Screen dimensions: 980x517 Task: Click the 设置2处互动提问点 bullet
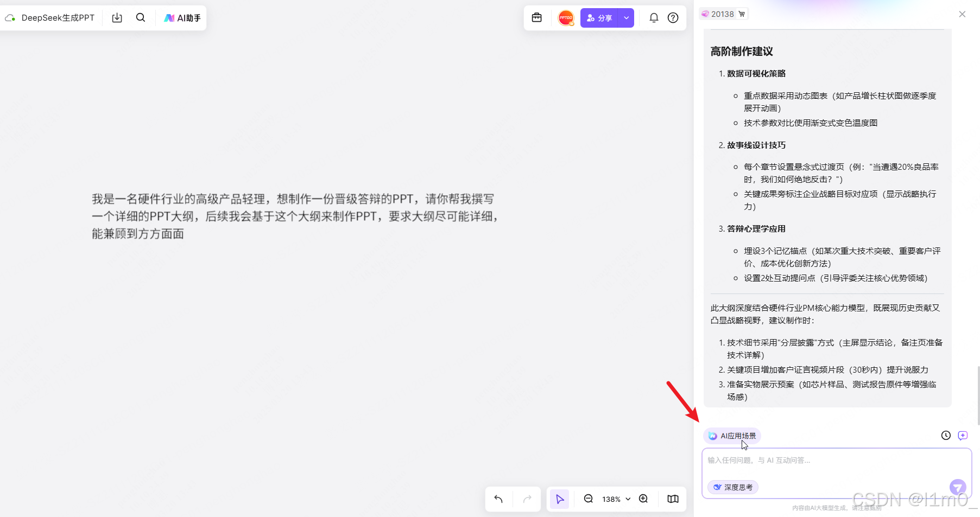(x=836, y=278)
